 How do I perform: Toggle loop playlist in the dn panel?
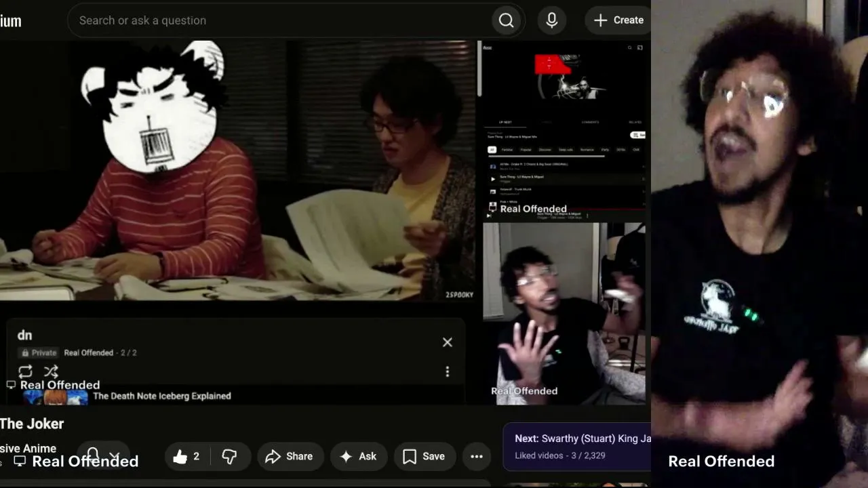25,371
